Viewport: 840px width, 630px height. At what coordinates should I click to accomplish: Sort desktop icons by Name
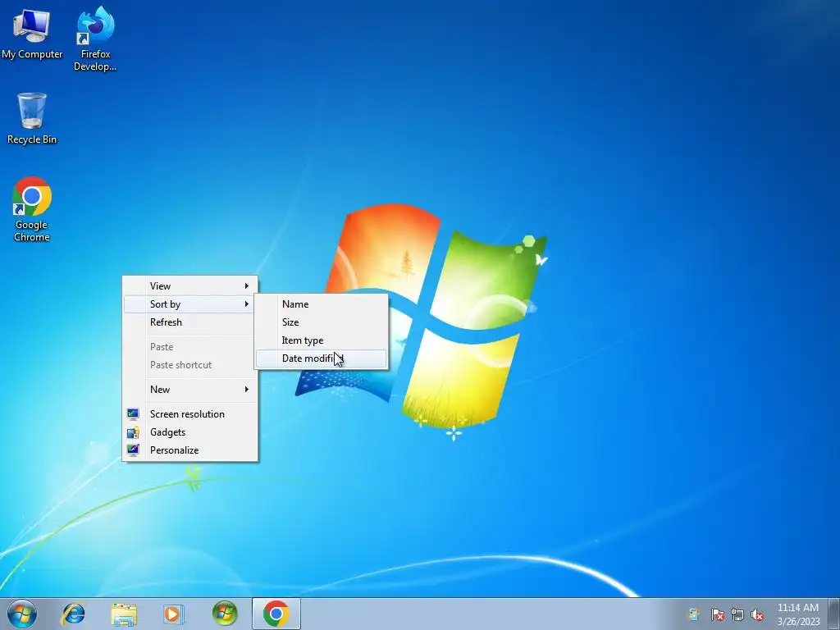pyautogui.click(x=321, y=304)
